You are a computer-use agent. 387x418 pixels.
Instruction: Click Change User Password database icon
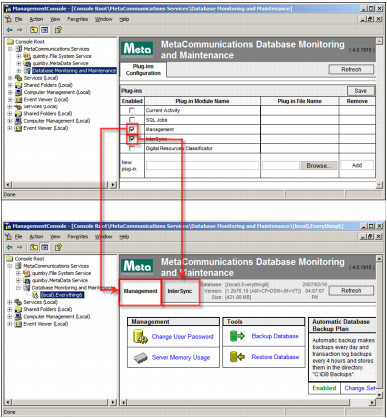click(140, 336)
